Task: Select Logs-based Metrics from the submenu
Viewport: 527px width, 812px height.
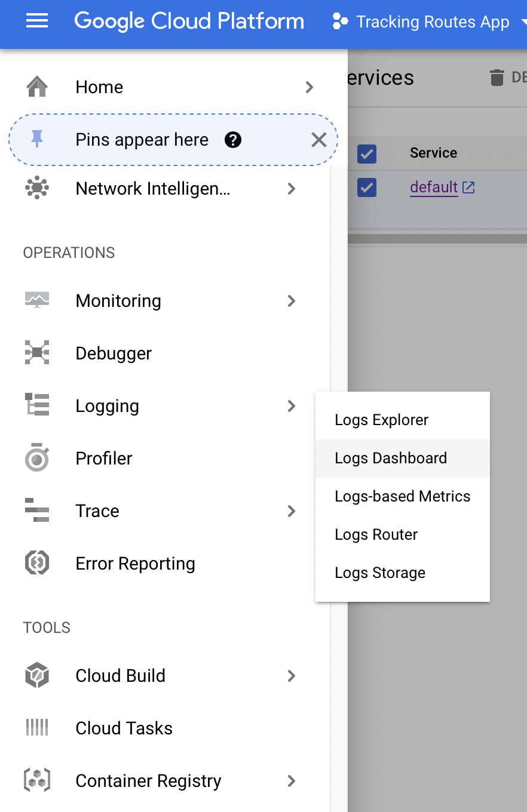Action: pos(403,497)
